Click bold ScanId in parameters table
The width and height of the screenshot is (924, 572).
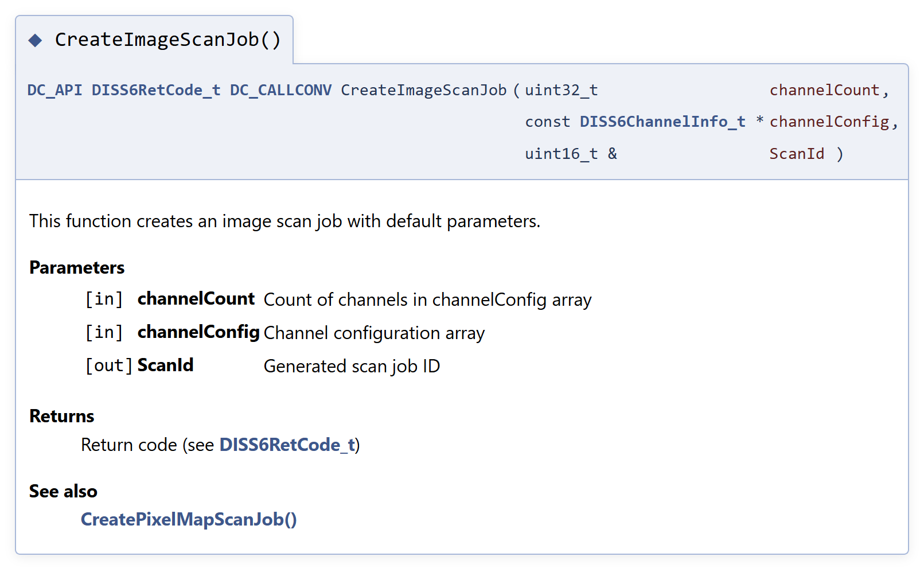pyautogui.click(x=166, y=365)
